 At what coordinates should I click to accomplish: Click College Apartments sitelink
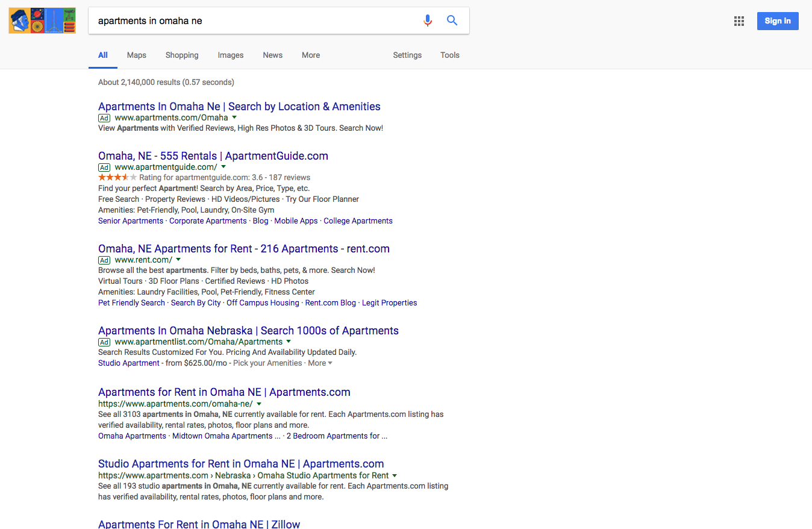(358, 221)
